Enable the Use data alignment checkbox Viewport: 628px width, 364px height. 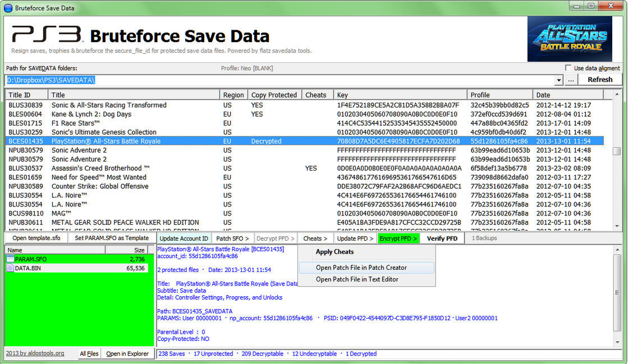tap(569, 68)
